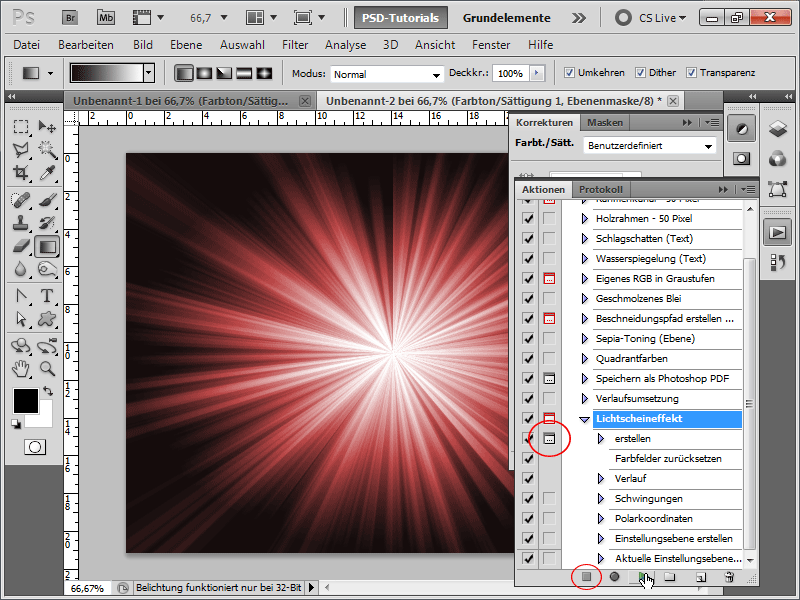Choose radial gradient style

click(x=204, y=73)
